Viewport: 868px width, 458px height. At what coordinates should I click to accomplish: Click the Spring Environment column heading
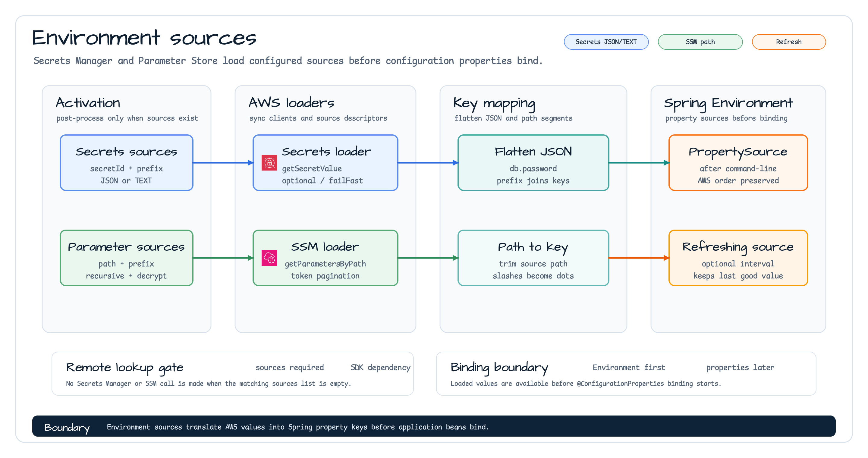point(728,104)
